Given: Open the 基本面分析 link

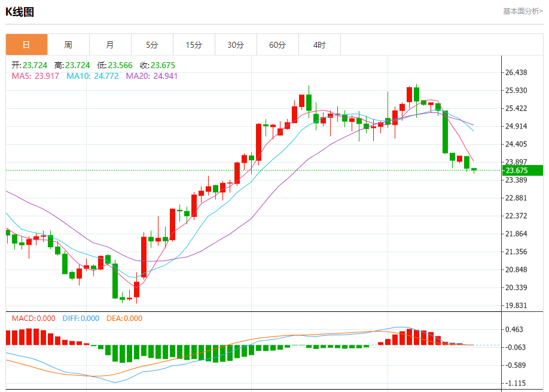Looking at the screenshot, I should 523,11.
